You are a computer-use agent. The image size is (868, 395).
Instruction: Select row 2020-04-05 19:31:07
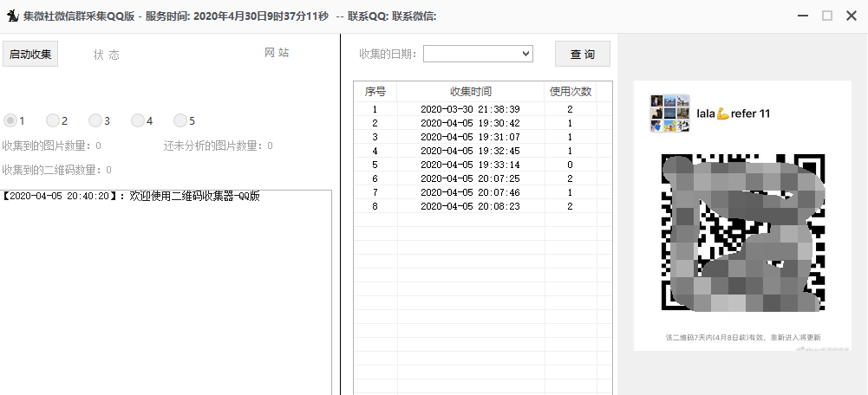click(483, 137)
